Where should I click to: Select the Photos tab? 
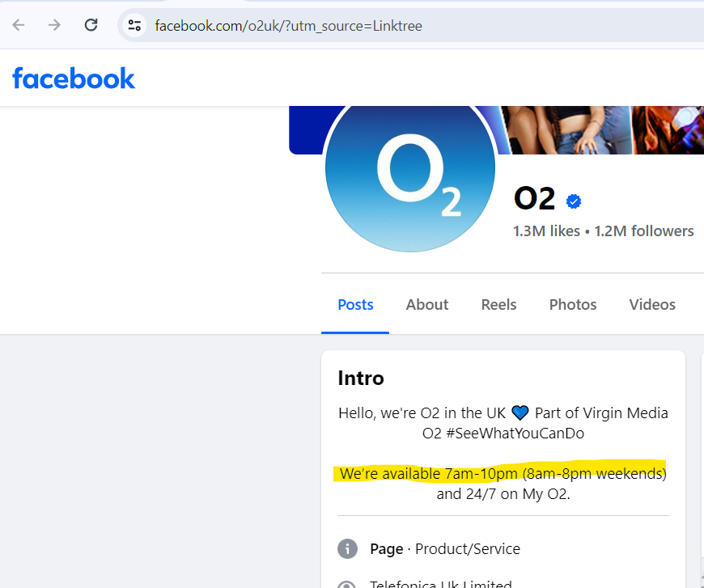point(572,304)
